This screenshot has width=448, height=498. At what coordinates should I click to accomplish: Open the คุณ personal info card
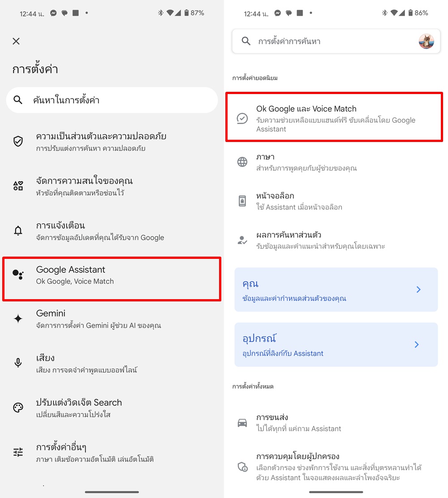[336, 289]
